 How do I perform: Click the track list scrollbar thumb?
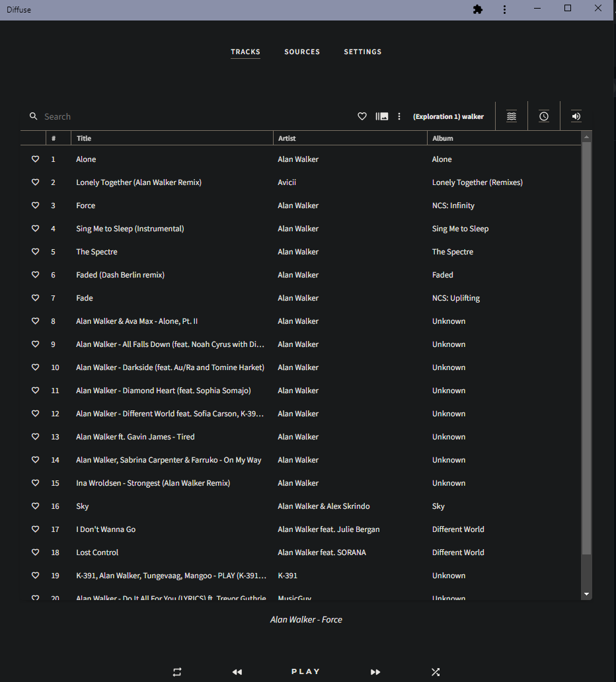click(x=586, y=348)
